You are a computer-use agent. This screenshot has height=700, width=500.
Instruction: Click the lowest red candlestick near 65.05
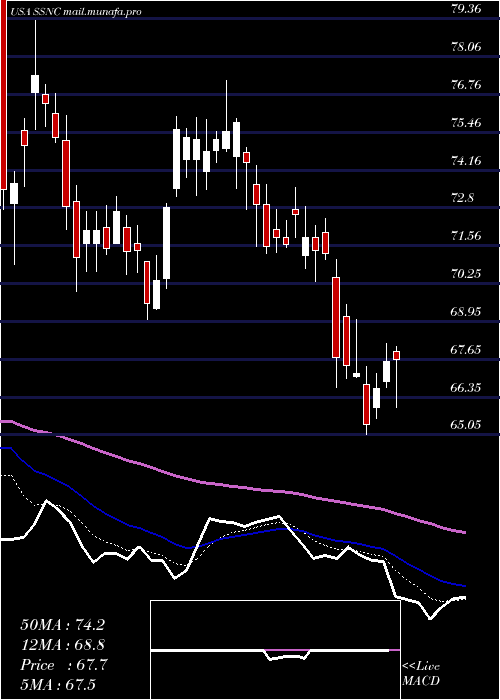(367, 404)
